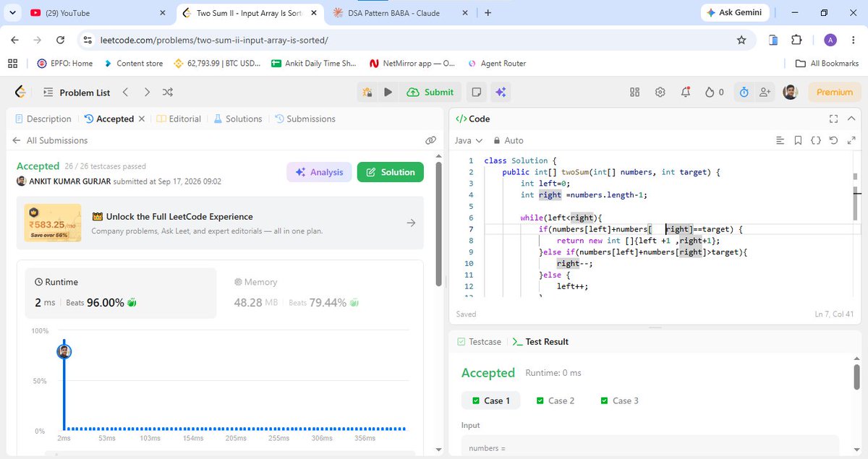The height and width of the screenshot is (459, 868).
Task: Run the code with the play icon
Action: 388,92
